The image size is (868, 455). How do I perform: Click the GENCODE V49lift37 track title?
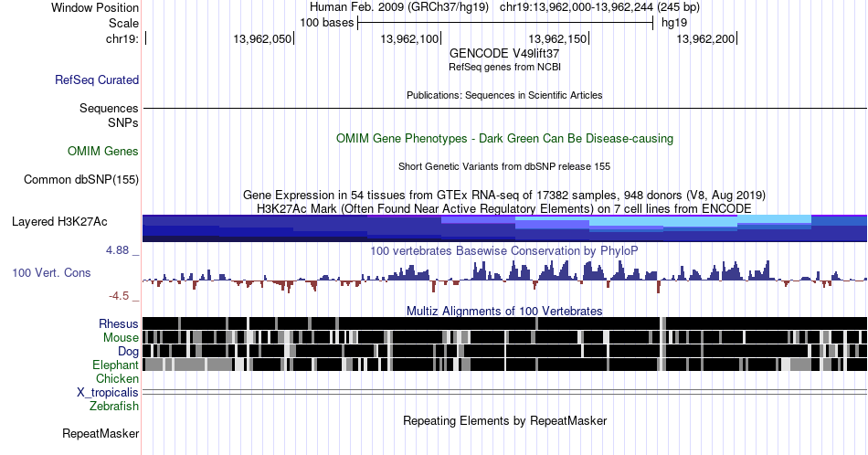point(504,53)
